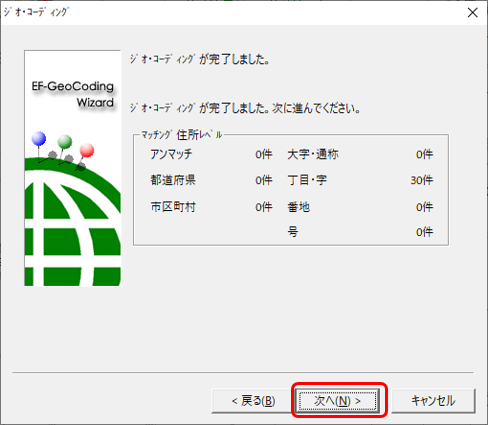
Task: Select the 大字・通称 row label
Action: (x=313, y=154)
